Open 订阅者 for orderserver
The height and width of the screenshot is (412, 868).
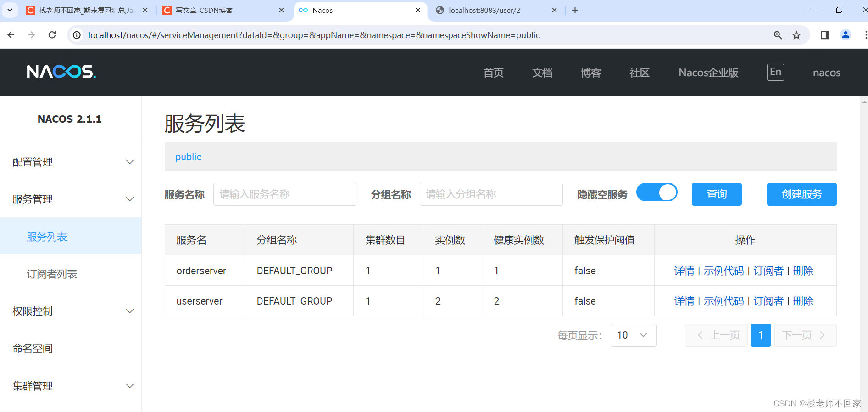click(768, 271)
